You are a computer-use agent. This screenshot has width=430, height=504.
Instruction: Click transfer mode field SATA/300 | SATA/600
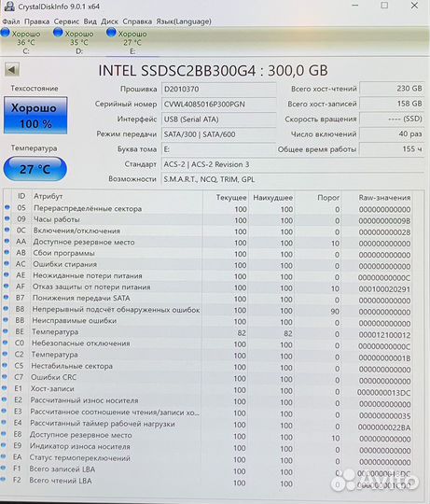point(218,134)
